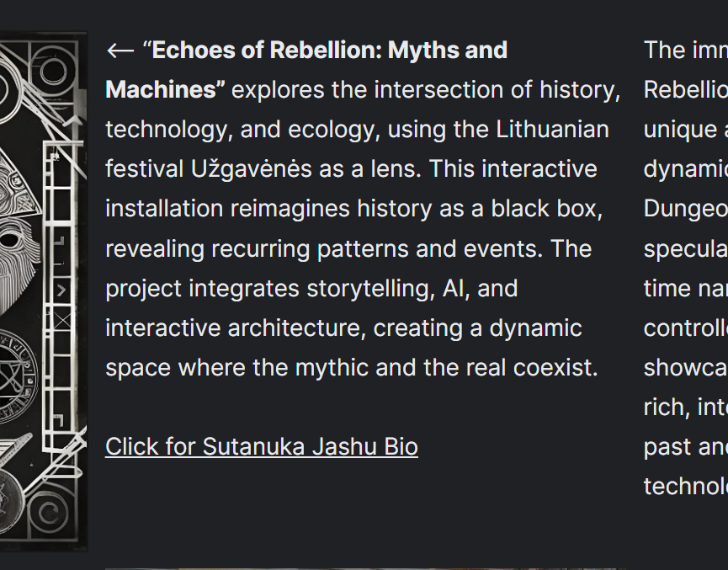Click the crossed box symbol in artwork ladder
This screenshot has height=570, width=728.
[62, 321]
